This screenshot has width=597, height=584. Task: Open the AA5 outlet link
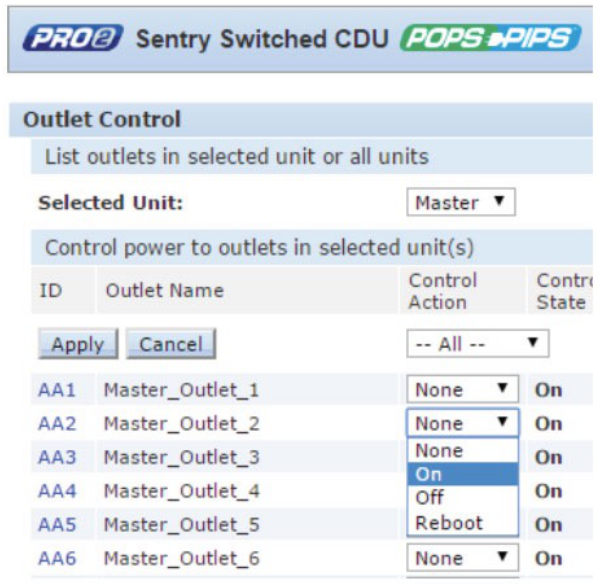[57, 525]
